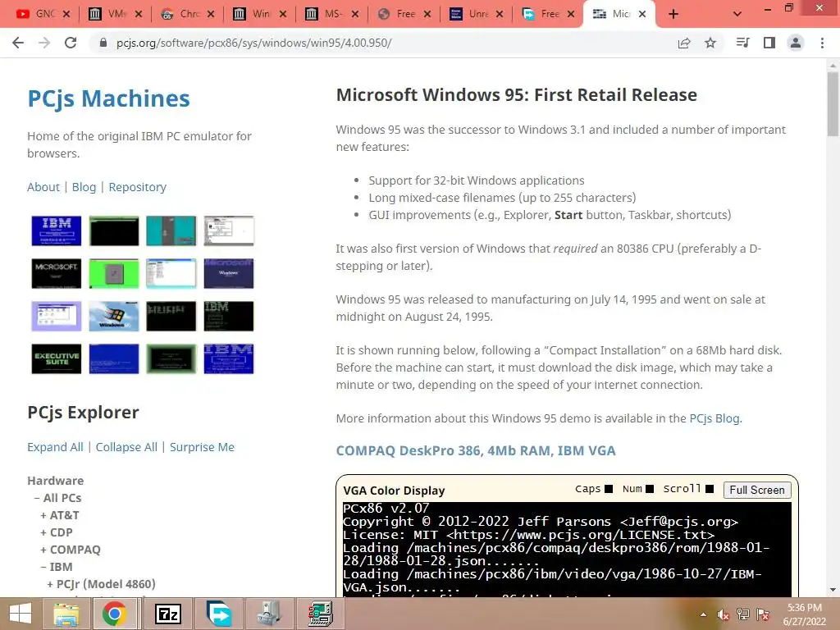The image size is (840, 630).
Task: Open the PCjs Blog link in the article
Action: 714,418
